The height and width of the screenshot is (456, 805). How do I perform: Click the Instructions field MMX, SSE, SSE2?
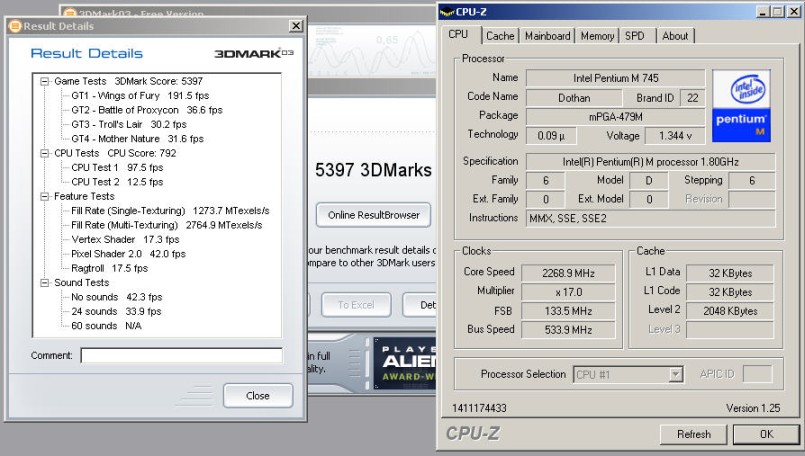(x=650, y=218)
